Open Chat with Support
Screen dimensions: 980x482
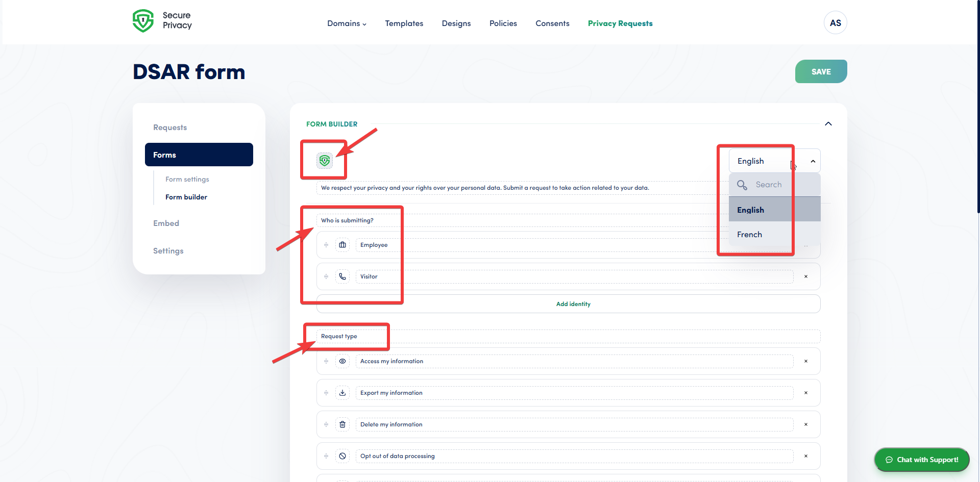922,460
